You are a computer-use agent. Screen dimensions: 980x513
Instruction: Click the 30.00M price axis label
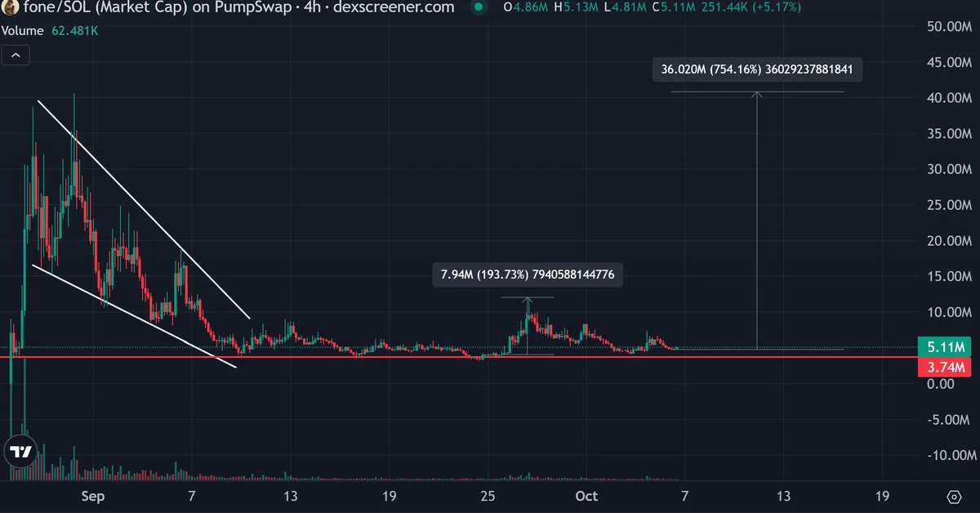[947, 170]
